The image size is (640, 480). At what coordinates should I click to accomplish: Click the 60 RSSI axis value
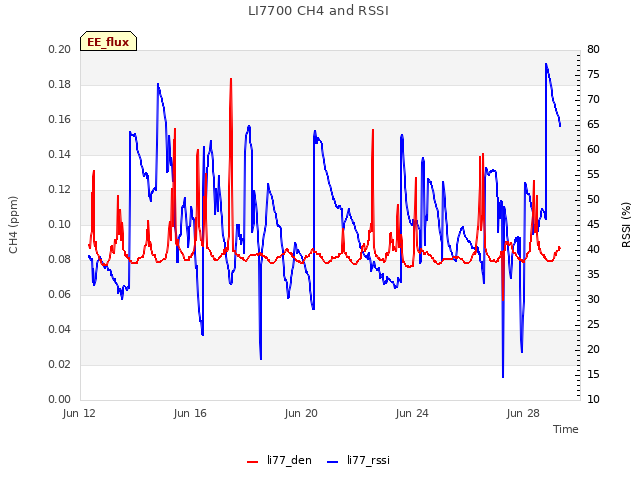593,149
